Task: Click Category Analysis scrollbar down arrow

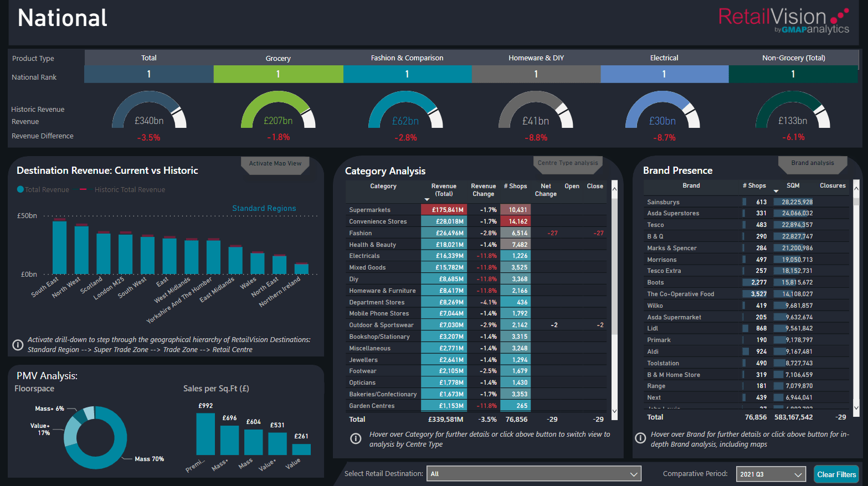Action: (x=614, y=411)
